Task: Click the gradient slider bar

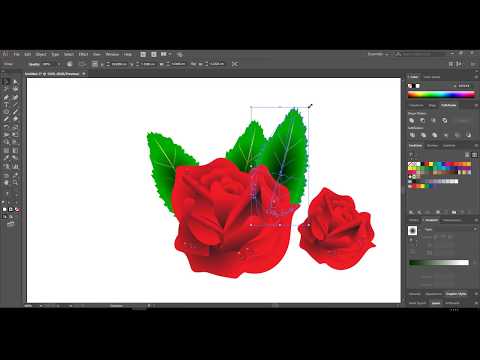Action: tap(439, 263)
